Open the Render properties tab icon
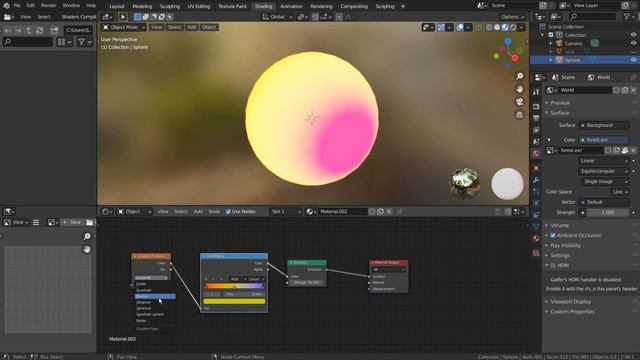This screenshot has width=640, height=360. pos(536,106)
